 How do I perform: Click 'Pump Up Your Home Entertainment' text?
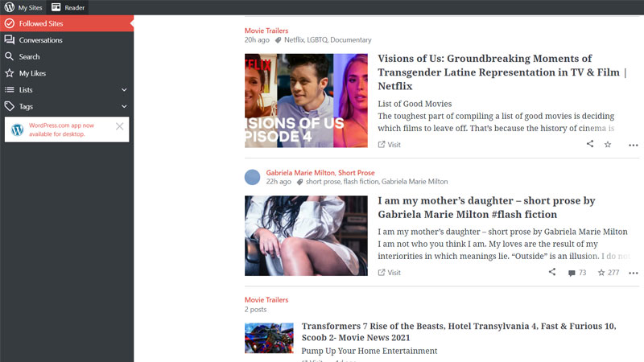pyautogui.click(x=369, y=351)
